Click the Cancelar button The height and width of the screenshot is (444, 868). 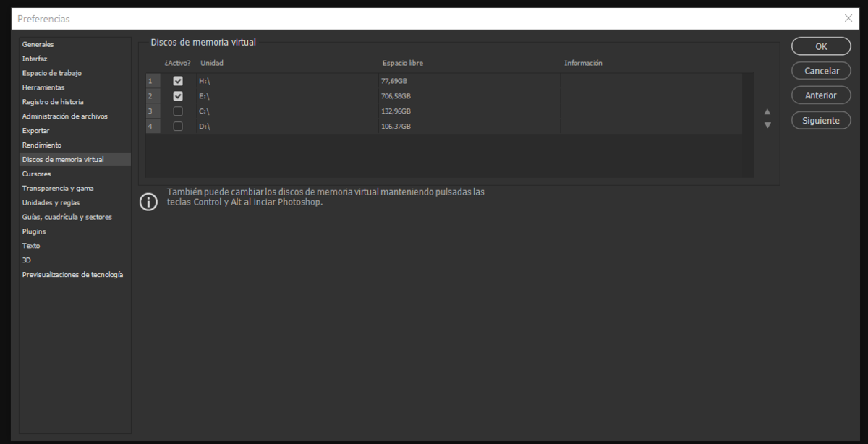[821, 71]
